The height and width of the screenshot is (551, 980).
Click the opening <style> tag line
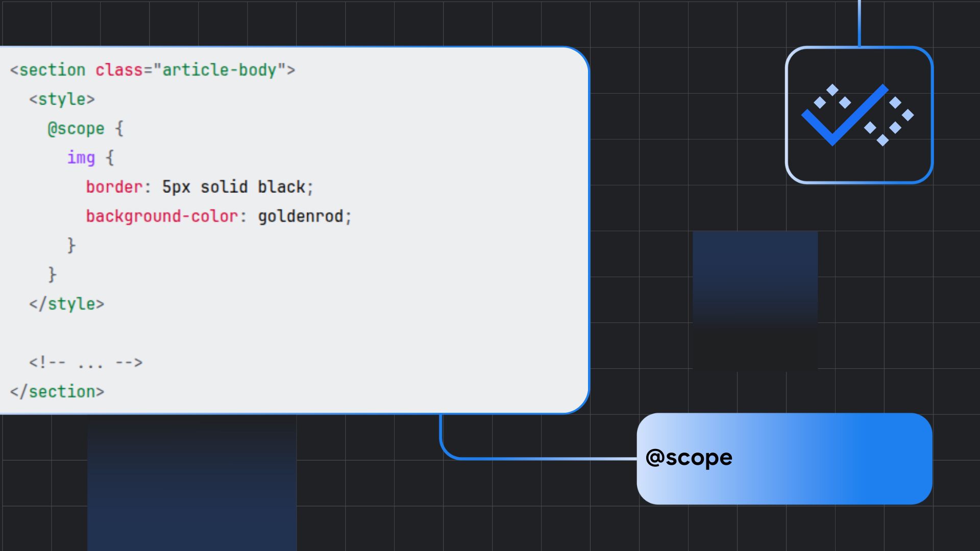[62, 99]
